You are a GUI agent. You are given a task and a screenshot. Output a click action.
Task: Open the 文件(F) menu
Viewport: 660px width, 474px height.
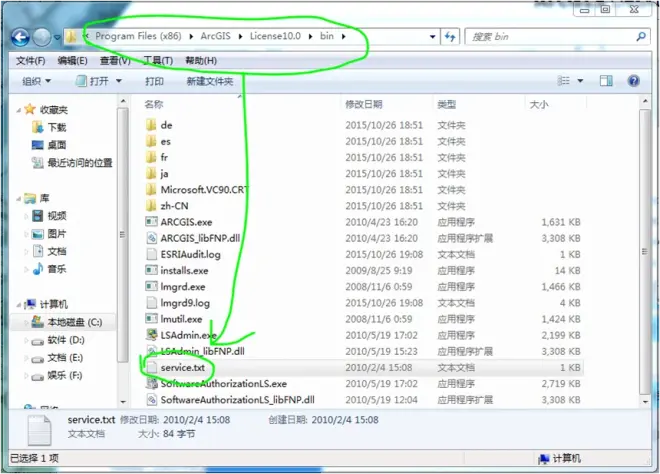pos(32,61)
